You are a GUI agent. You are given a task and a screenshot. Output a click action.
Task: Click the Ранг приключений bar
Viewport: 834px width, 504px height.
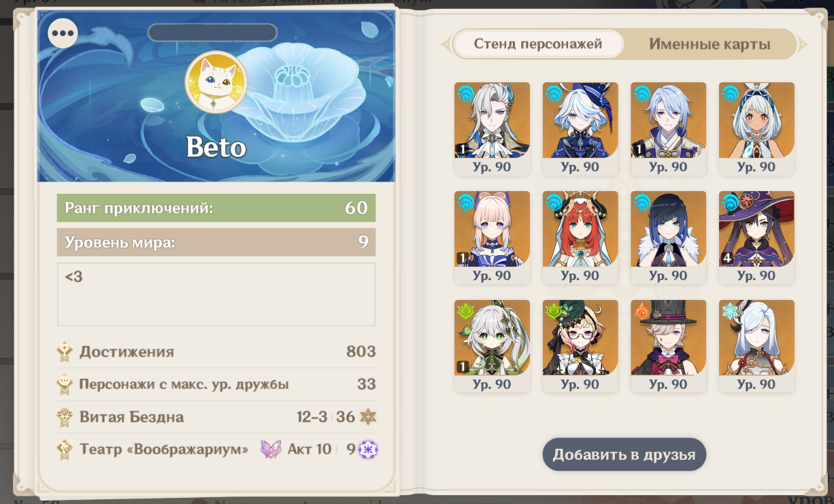(216, 208)
